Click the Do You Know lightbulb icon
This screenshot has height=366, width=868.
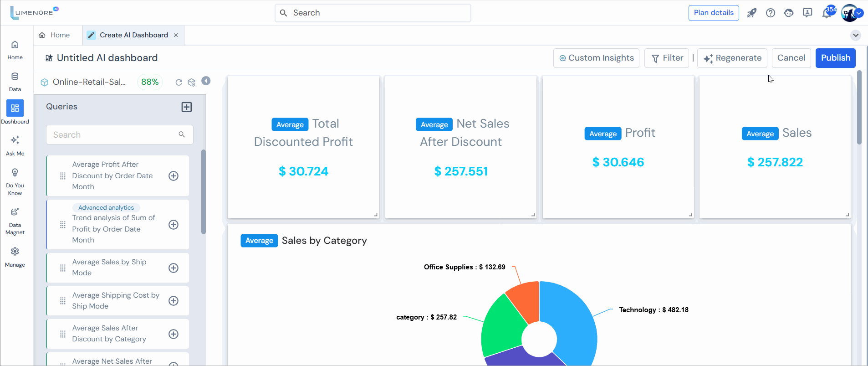coord(15,173)
